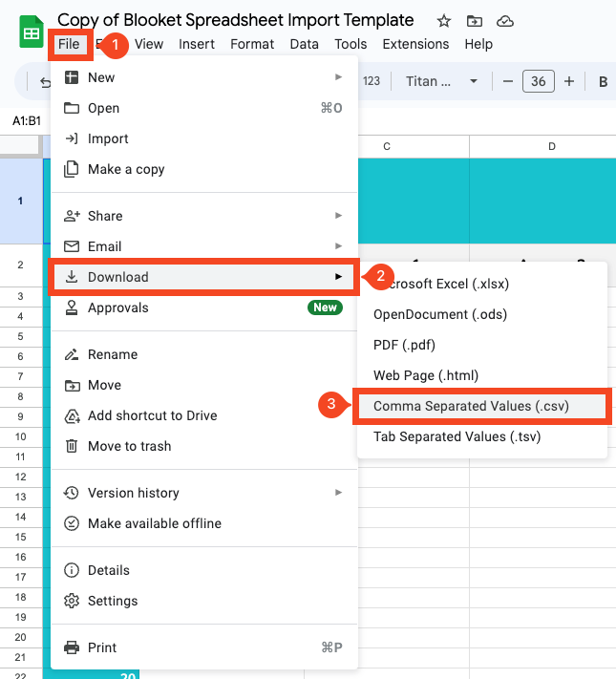
Task: Download as Comma Separated Values (.csv)
Action: coord(482,406)
